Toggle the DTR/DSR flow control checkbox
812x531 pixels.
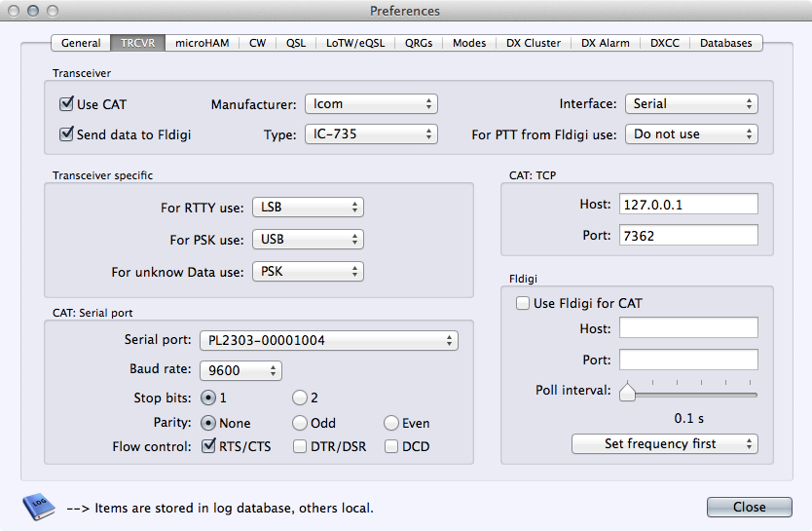pyautogui.click(x=302, y=446)
